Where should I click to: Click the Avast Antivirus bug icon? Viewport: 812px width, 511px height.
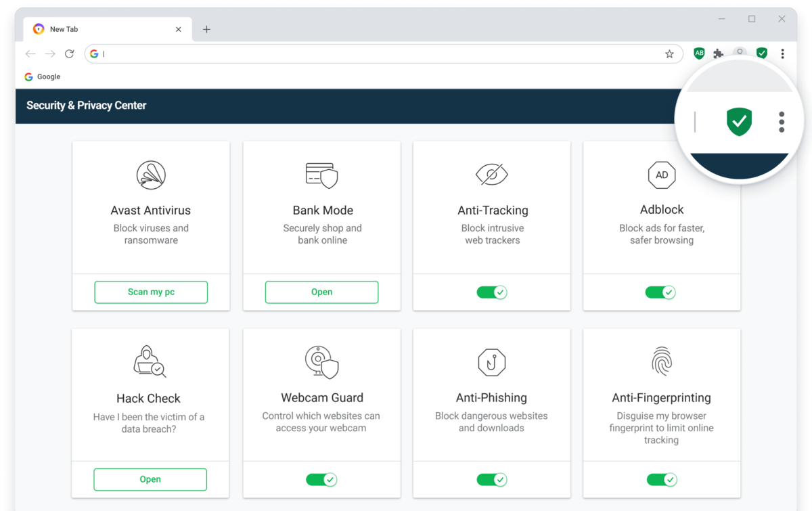(x=150, y=175)
